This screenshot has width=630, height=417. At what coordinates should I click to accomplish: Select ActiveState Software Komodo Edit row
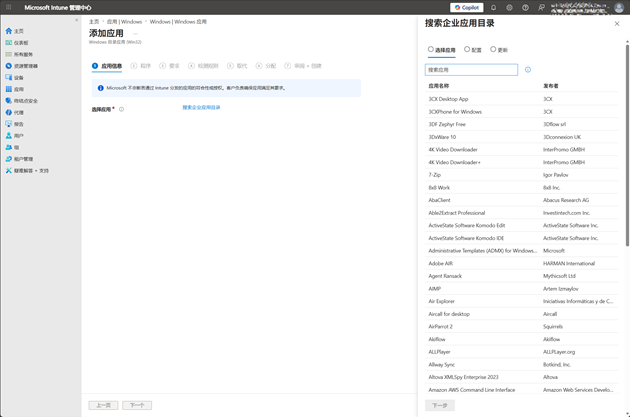522,225
